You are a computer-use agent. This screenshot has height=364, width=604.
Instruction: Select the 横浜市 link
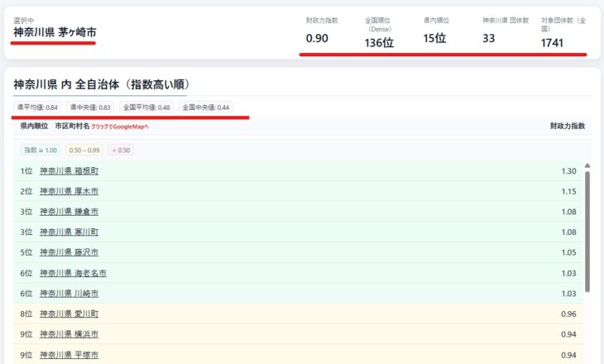[x=69, y=334]
